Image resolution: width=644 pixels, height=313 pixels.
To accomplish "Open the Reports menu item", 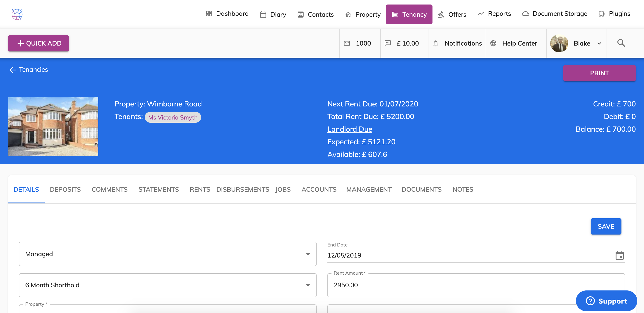I will click(x=494, y=14).
